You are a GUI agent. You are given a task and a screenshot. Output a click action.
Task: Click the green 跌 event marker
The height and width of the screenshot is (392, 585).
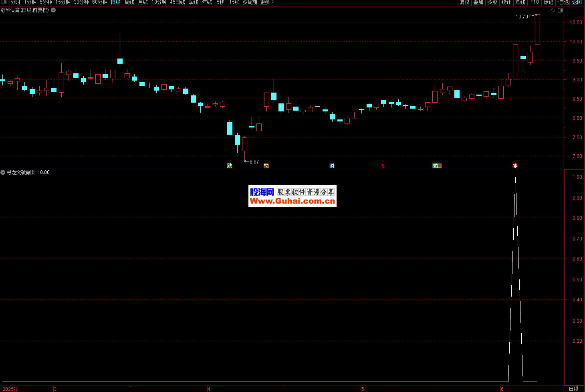(x=230, y=166)
